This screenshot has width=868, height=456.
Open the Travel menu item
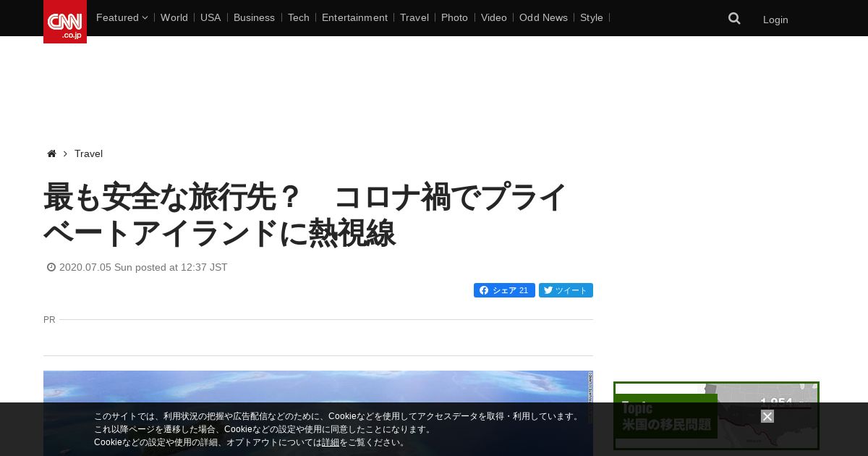pyautogui.click(x=414, y=17)
